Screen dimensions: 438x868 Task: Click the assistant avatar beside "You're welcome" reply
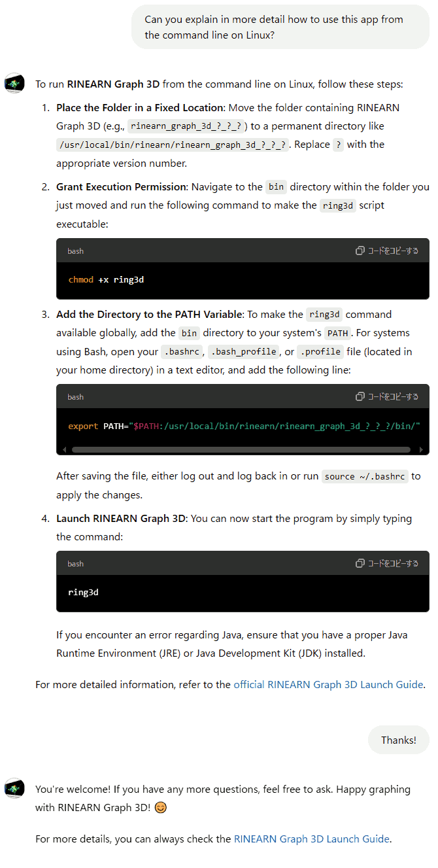(14, 788)
